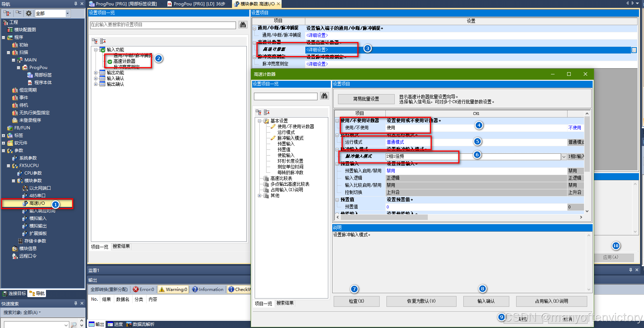Click the 以太网端口 icon in navigation tree
The image size is (644, 328).
click(x=25, y=188)
